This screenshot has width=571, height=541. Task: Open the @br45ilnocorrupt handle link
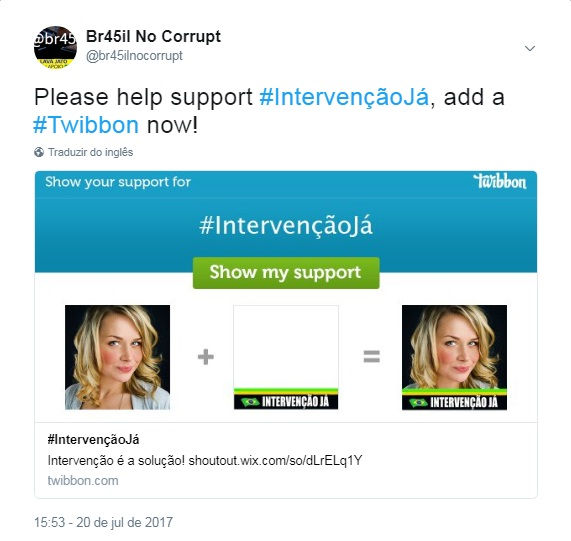point(134,56)
